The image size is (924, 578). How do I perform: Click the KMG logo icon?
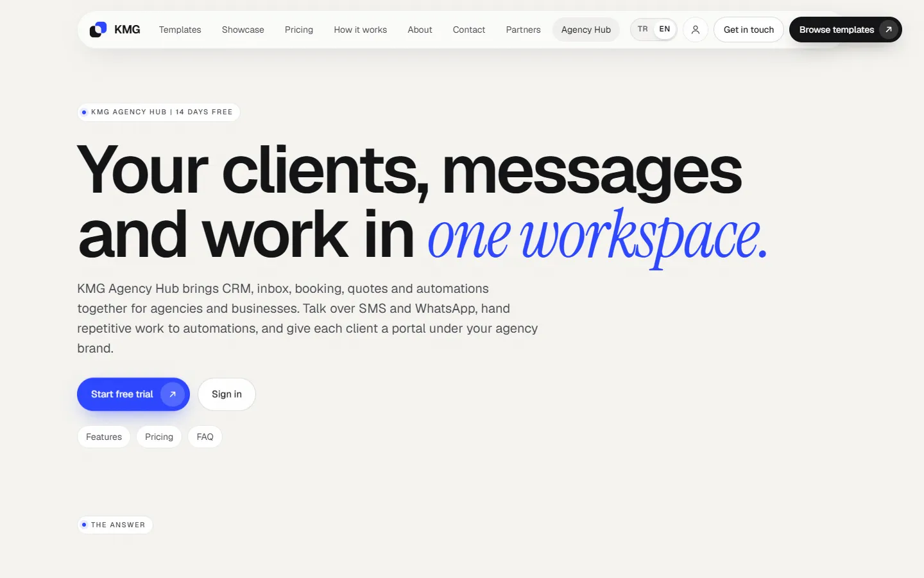coord(98,30)
